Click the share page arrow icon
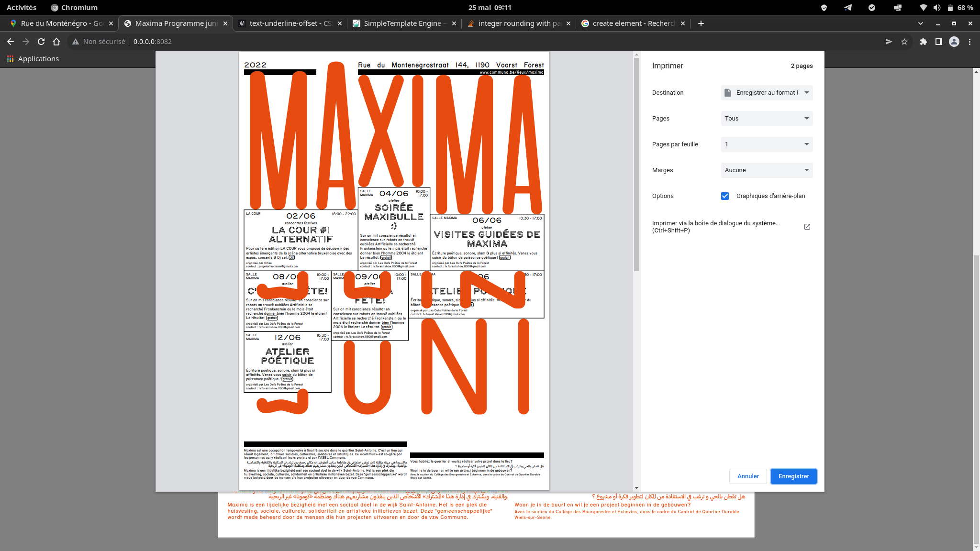The image size is (980, 551). [x=889, y=42]
